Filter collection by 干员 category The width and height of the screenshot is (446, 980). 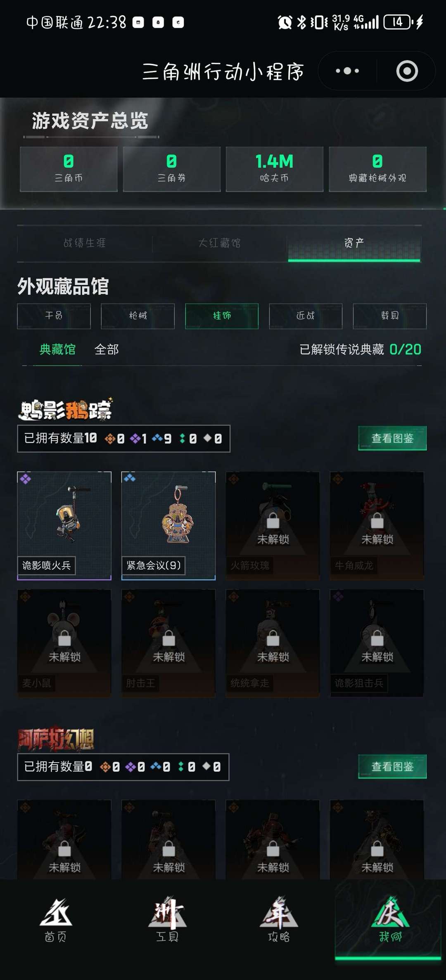click(x=54, y=316)
